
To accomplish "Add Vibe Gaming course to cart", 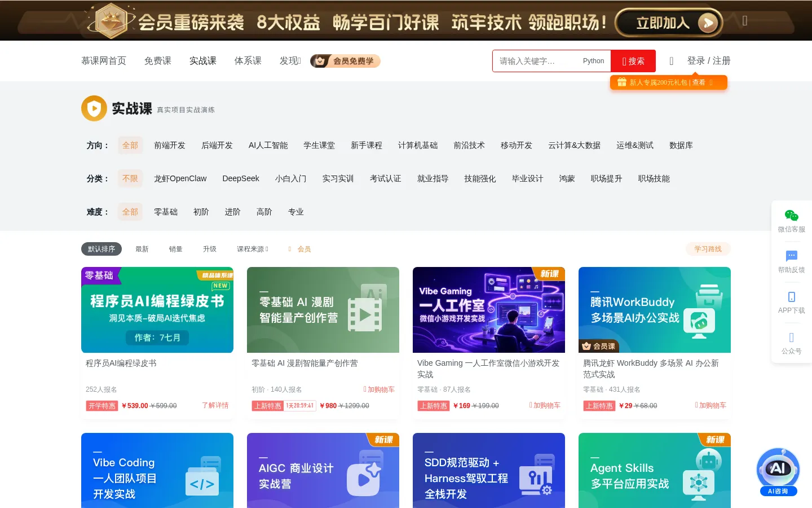I will pos(545,405).
